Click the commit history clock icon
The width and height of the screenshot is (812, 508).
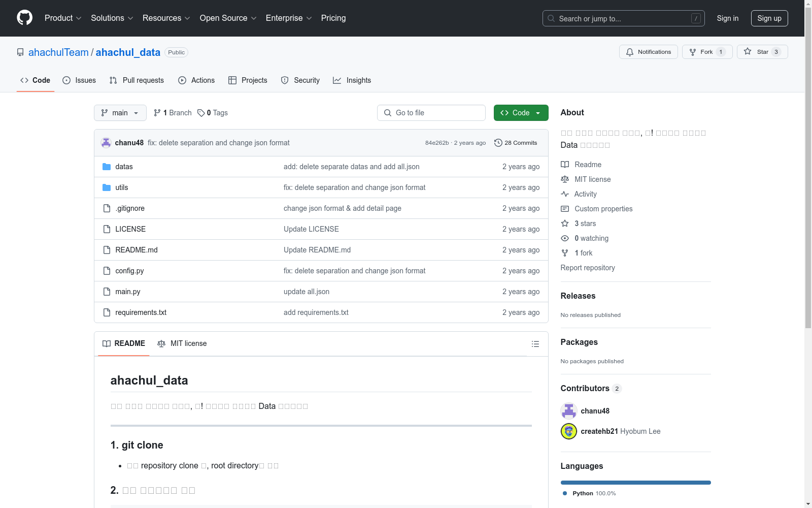(498, 143)
